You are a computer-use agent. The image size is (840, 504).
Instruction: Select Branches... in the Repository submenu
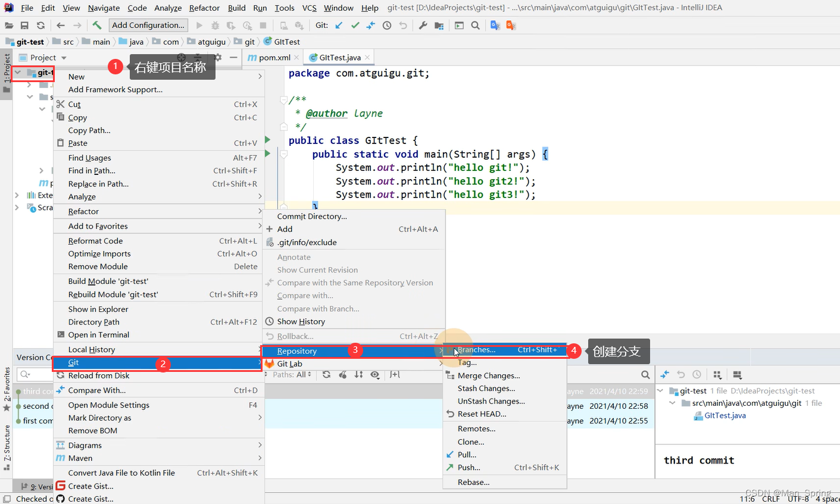(x=505, y=350)
